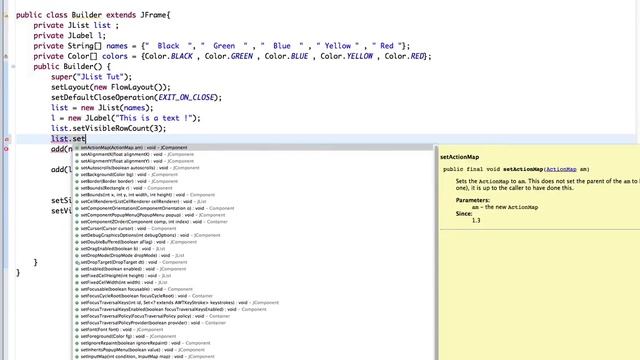Click JFrame in the extends clause
Viewport: 640px width, 360px height.
(x=153, y=15)
